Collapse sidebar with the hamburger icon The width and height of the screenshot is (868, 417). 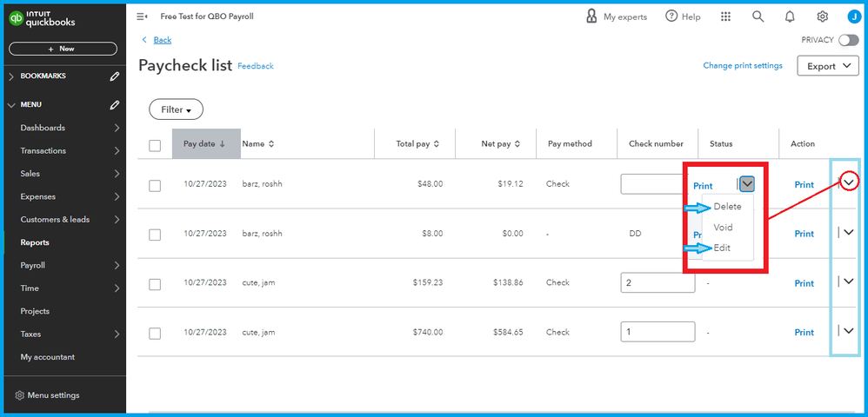click(x=142, y=17)
